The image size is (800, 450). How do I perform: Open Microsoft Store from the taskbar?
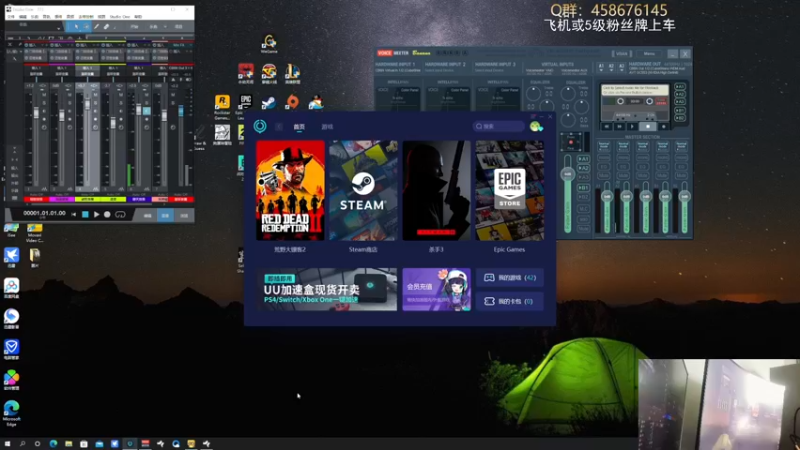(84, 444)
